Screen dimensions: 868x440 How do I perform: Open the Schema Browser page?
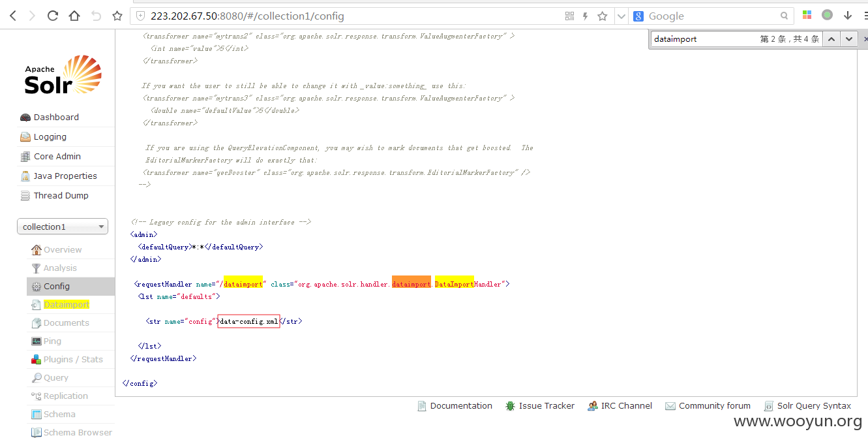pyautogui.click(x=78, y=432)
